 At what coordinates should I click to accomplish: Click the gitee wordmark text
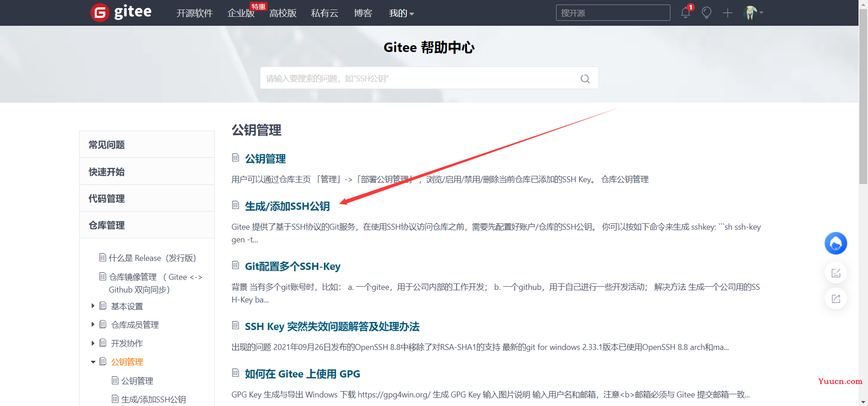pyautogui.click(x=133, y=12)
